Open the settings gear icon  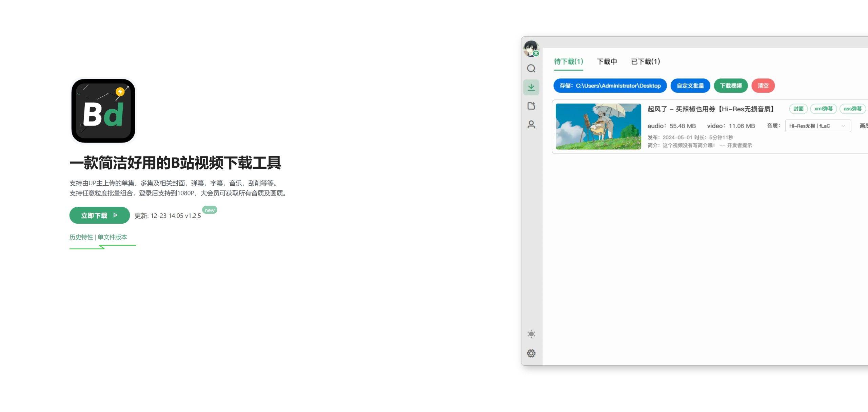click(x=531, y=353)
